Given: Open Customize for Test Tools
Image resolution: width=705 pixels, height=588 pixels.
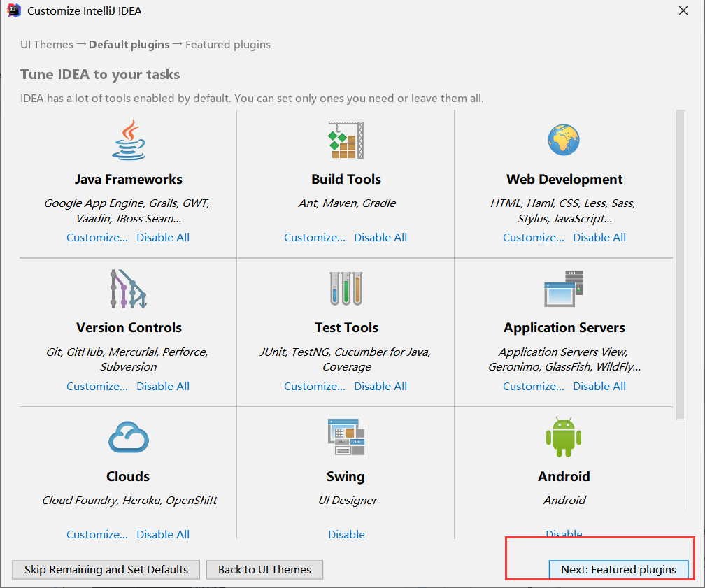Looking at the screenshot, I should (x=314, y=386).
